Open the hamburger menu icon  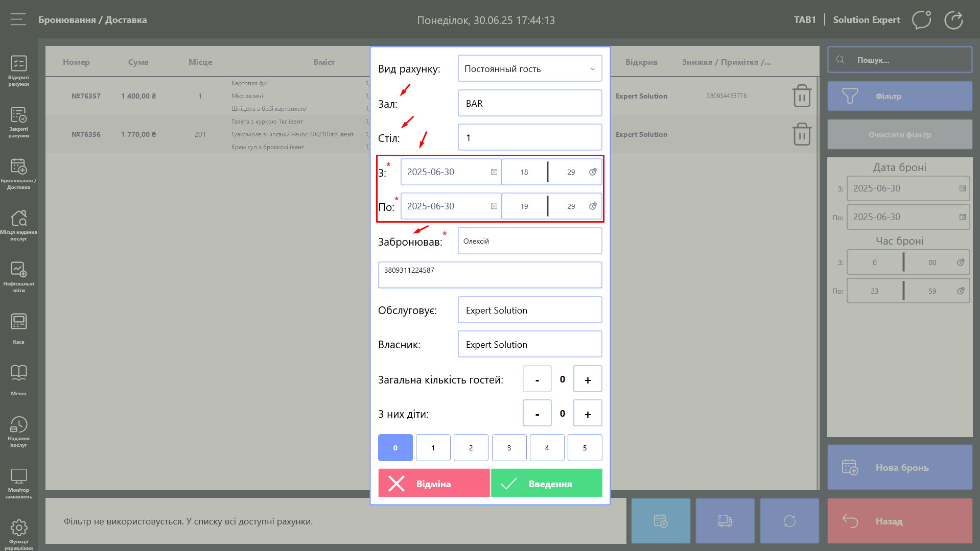pyautogui.click(x=18, y=20)
